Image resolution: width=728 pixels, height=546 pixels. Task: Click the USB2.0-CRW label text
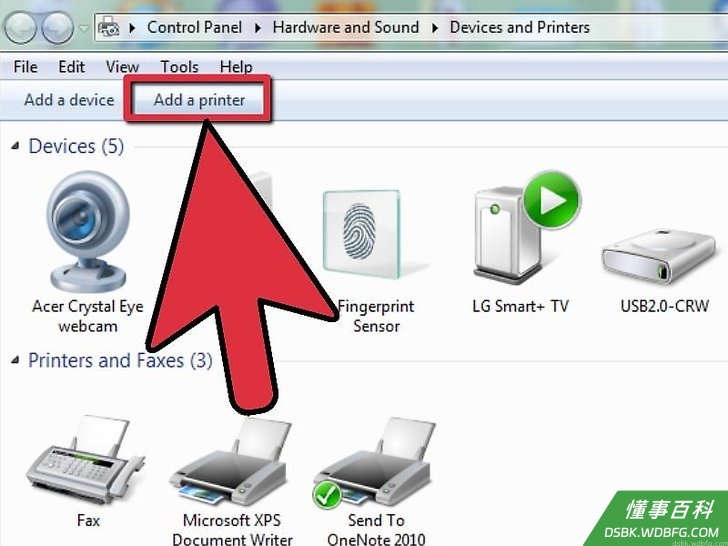[664, 306]
